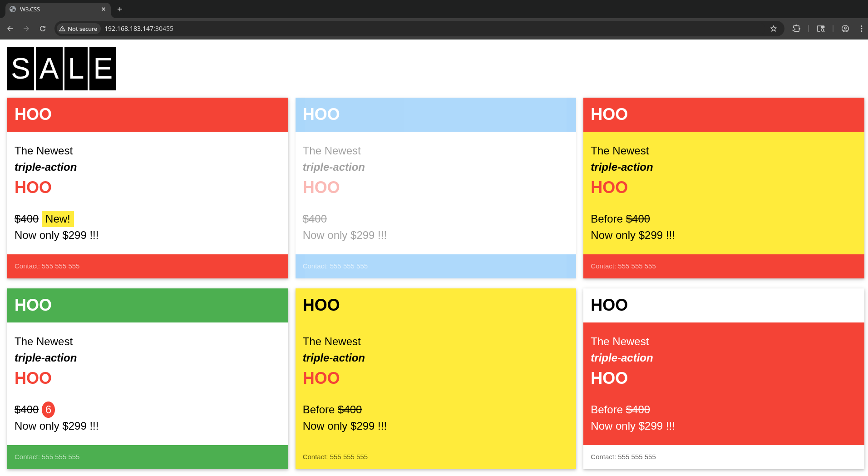
Task: Click the browser forward arrow icon
Action: pos(26,29)
